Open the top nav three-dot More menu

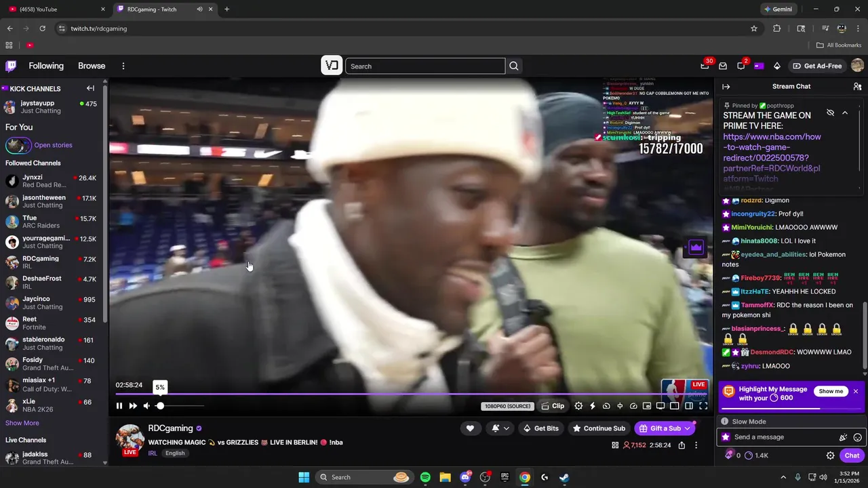[x=123, y=66]
